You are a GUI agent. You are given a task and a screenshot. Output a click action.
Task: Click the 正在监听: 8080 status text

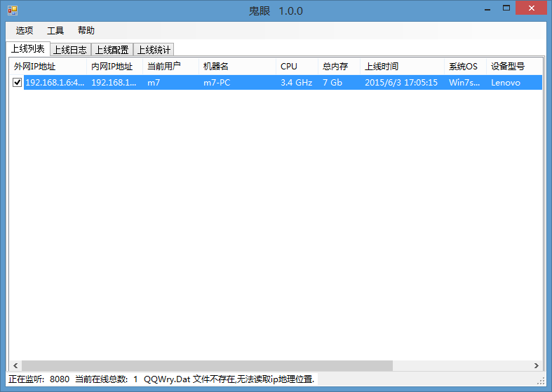click(x=39, y=379)
